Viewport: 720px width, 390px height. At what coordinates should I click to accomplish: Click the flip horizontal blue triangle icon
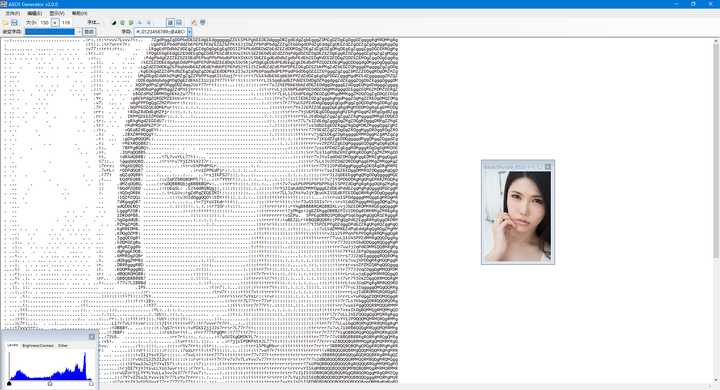coord(148,23)
